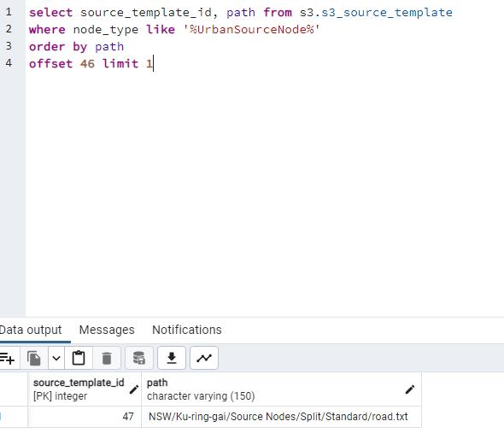This screenshot has height=433, width=504.
Task: Click the Delete row trash icon
Action: coord(107,358)
